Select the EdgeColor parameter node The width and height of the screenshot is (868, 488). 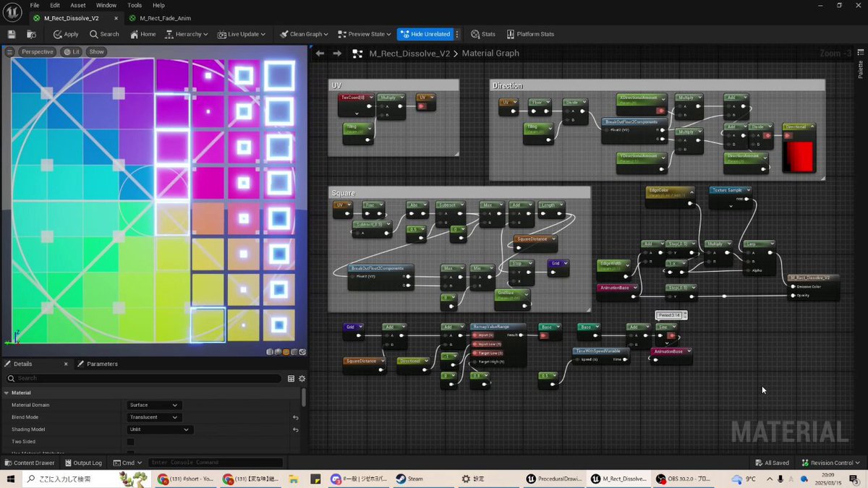coord(670,197)
